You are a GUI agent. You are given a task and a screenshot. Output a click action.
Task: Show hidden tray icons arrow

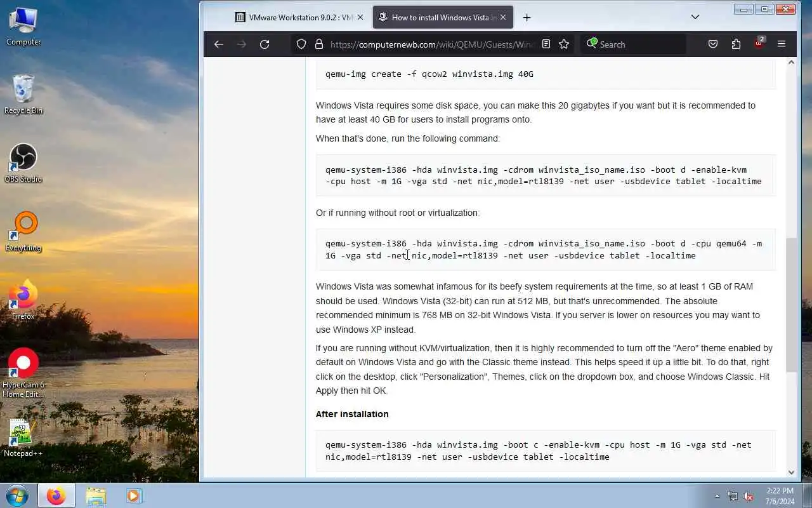[717, 496]
